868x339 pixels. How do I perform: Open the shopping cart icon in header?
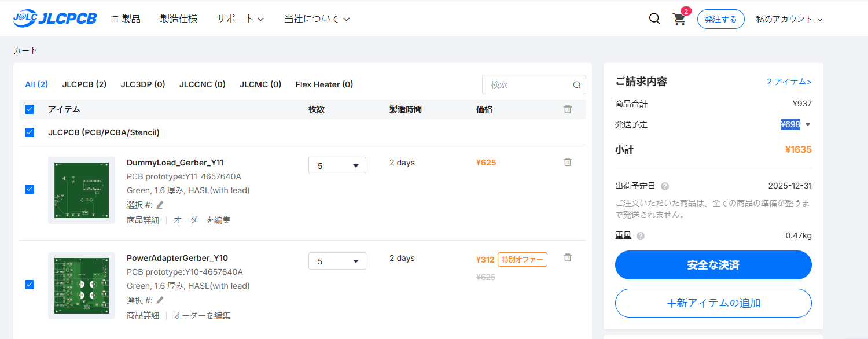click(x=679, y=19)
